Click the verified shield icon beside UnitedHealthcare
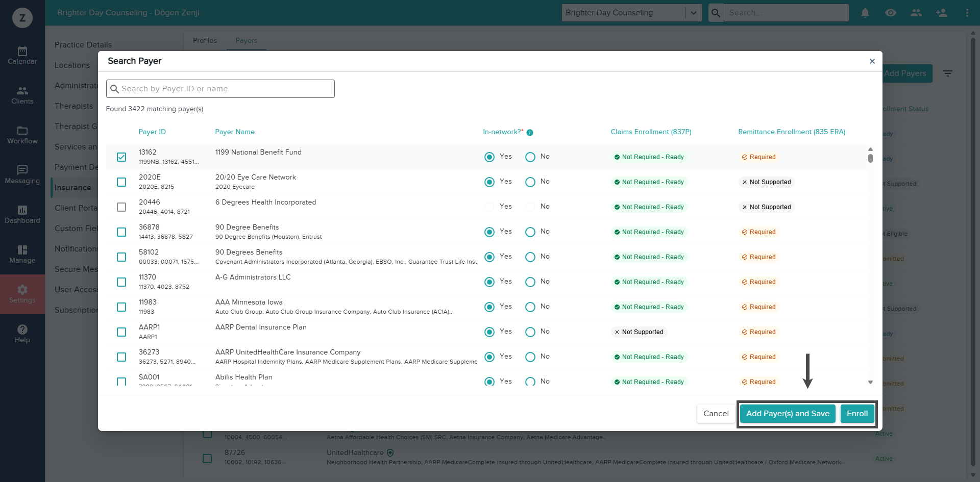This screenshot has width=980, height=482. pyautogui.click(x=390, y=452)
